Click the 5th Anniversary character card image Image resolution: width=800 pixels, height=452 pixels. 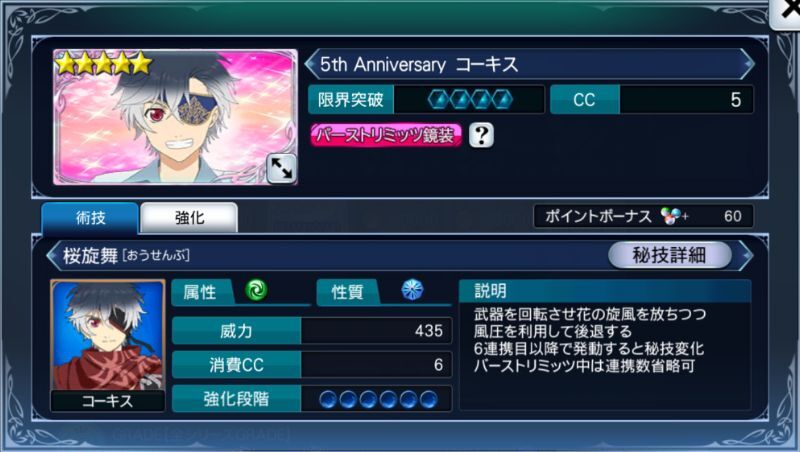point(176,117)
